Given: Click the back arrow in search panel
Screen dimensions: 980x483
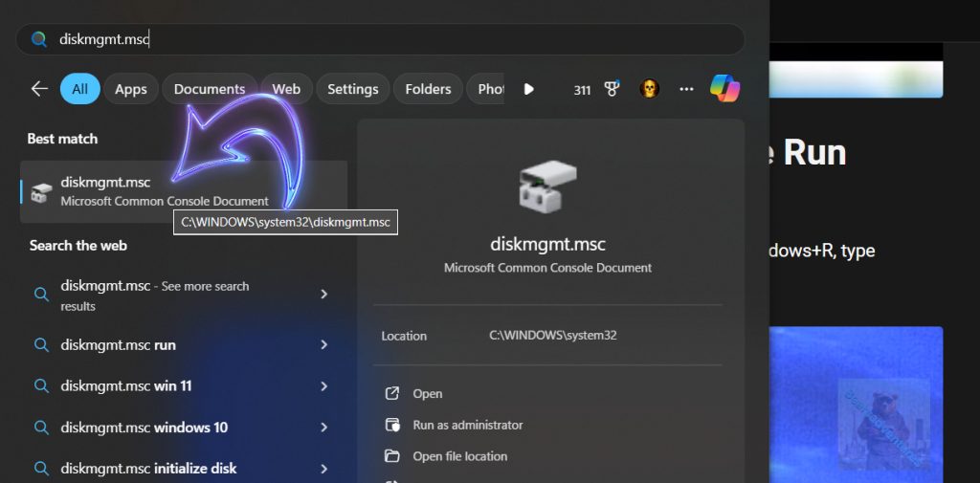Looking at the screenshot, I should coord(39,89).
